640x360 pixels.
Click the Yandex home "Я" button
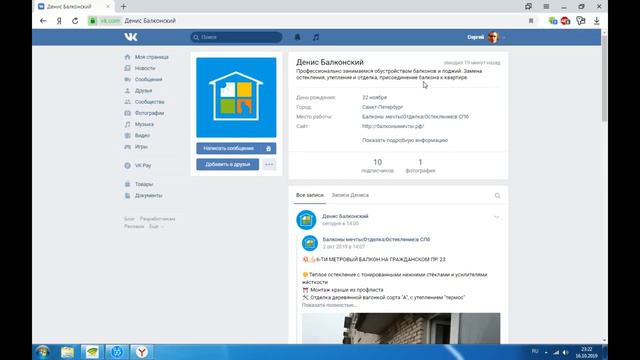59,21
